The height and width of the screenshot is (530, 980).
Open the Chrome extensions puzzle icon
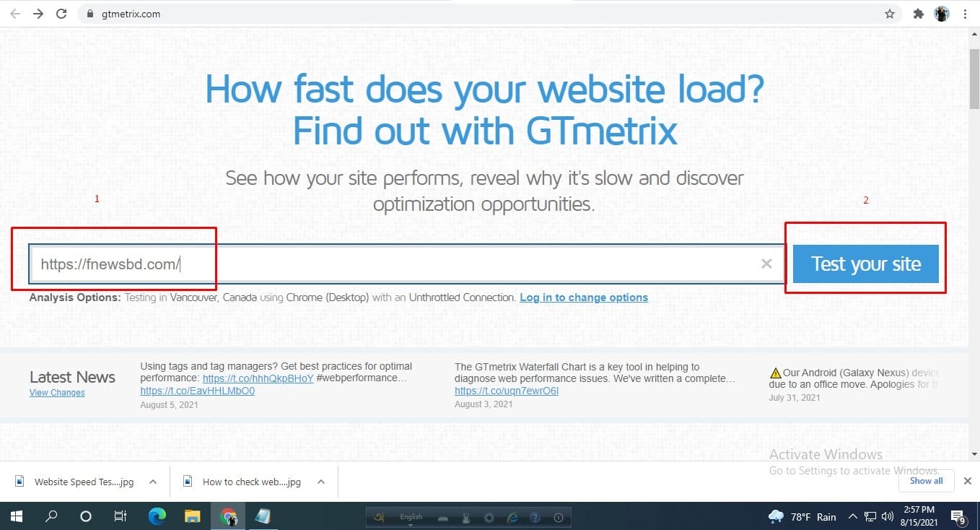[x=919, y=14]
